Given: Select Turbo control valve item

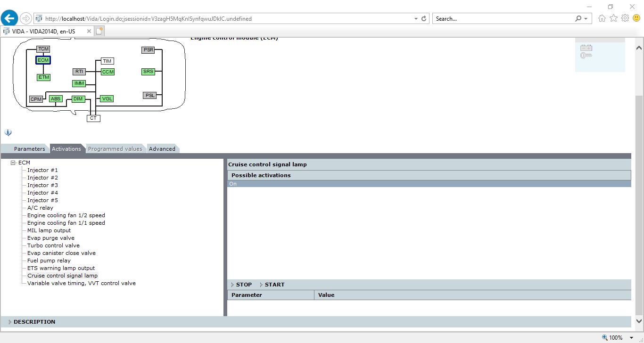Looking at the screenshot, I should tap(53, 245).
